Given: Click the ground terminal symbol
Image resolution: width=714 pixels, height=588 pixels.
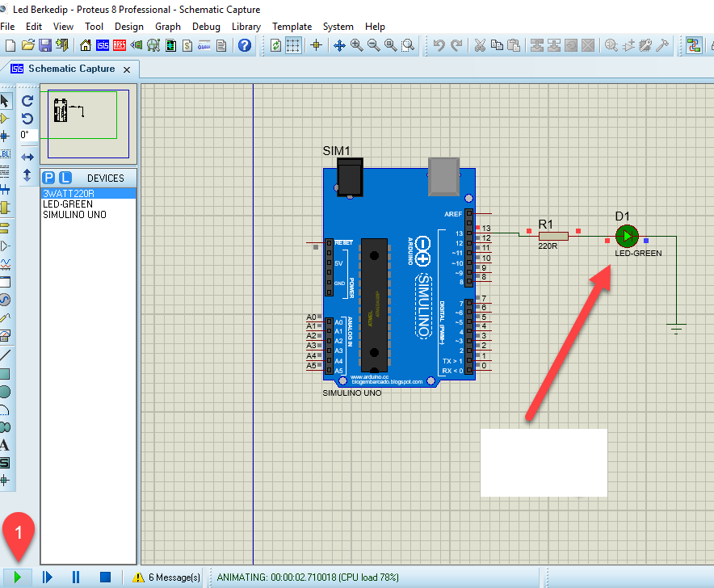Looking at the screenshot, I should tap(676, 329).
